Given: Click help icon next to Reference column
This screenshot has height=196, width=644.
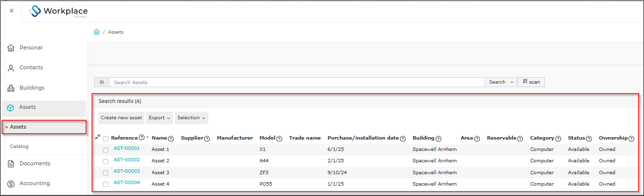Looking at the screenshot, I should click(x=141, y=138).
